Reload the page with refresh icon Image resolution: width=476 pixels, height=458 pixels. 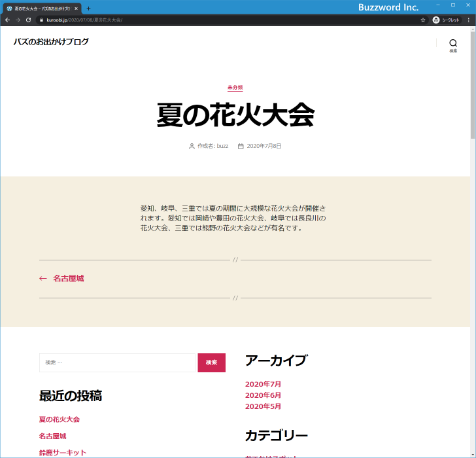pos(29,20)
